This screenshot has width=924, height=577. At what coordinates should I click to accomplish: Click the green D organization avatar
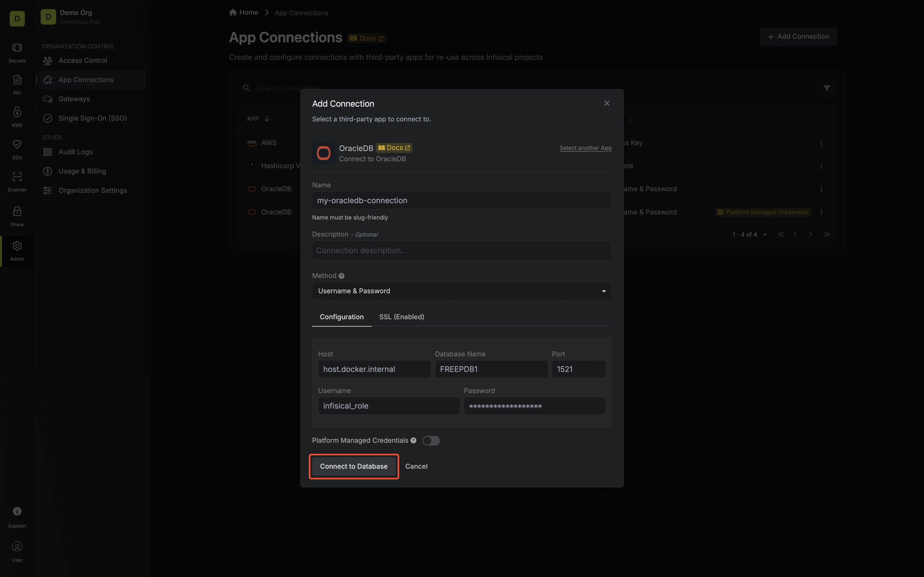pos(17,19)
